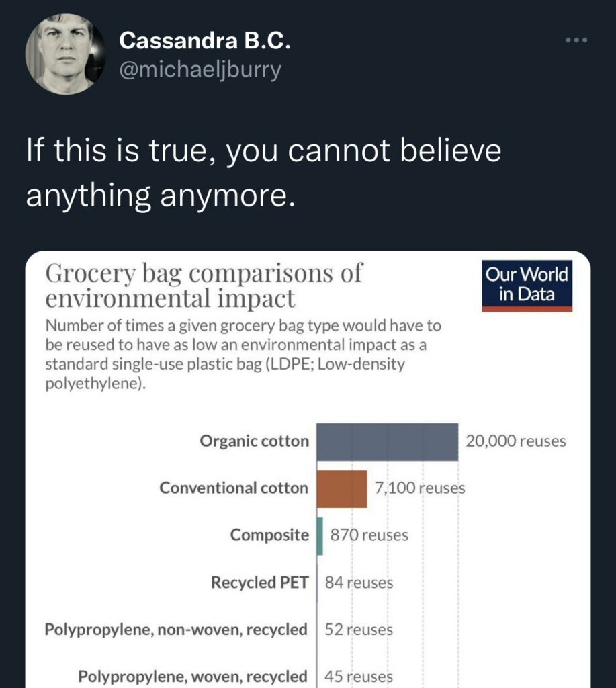Tap the chart subtitle description paragraph
The height and width of the screenshot is (688, 616).
[242, 356]
